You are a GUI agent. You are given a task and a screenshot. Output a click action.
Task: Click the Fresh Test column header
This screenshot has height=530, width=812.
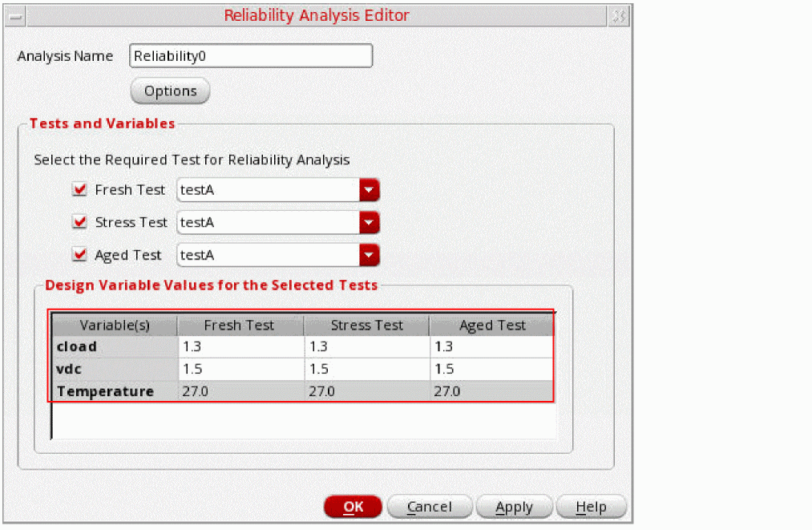[x=240, y=326]
